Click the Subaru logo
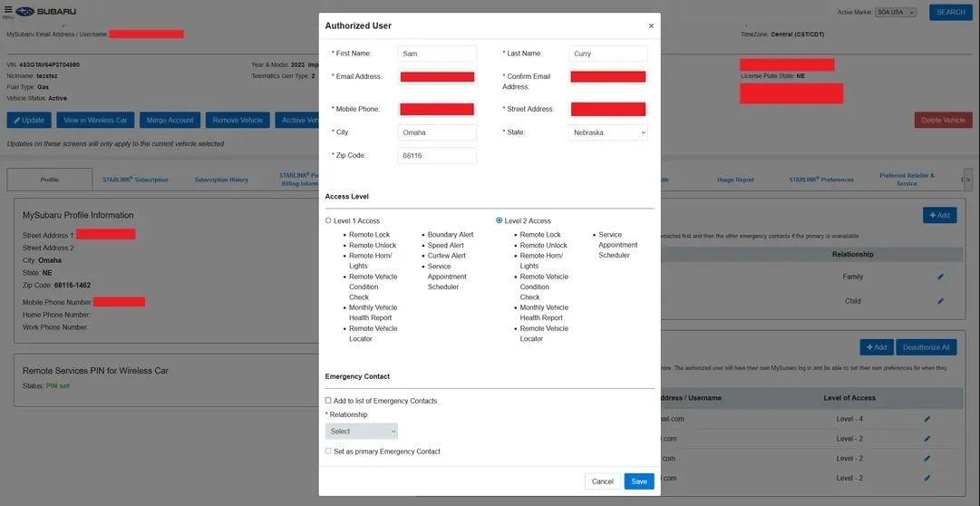The width and height of the screenshot is (980, 506). (x=45, y=11)
